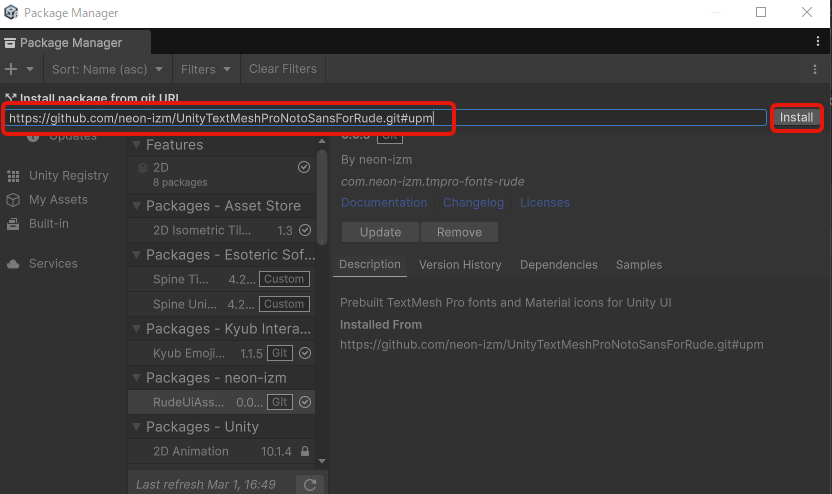Open the Filters dropdown
Viewport: 832px width, 494px height.
tap(206, 69)
